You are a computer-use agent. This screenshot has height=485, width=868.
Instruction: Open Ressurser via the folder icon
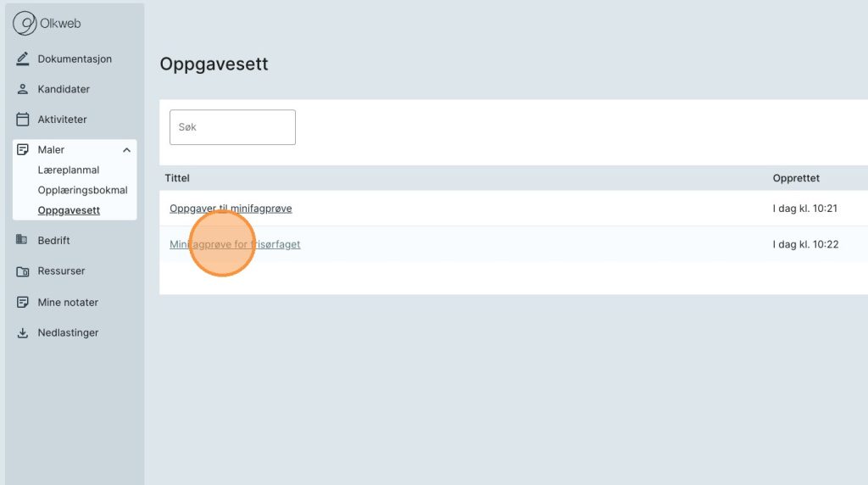[23, 271]
